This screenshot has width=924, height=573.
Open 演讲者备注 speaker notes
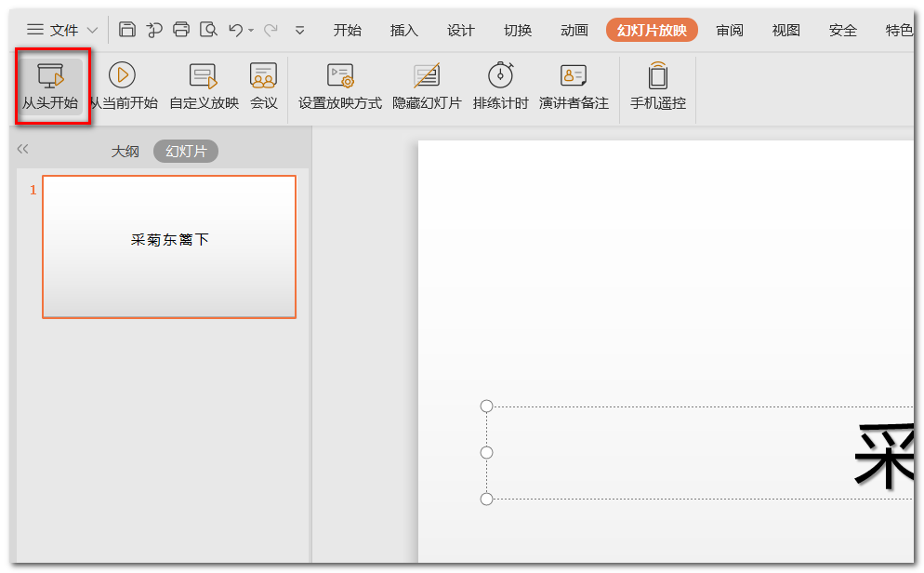tap(574, 87)
